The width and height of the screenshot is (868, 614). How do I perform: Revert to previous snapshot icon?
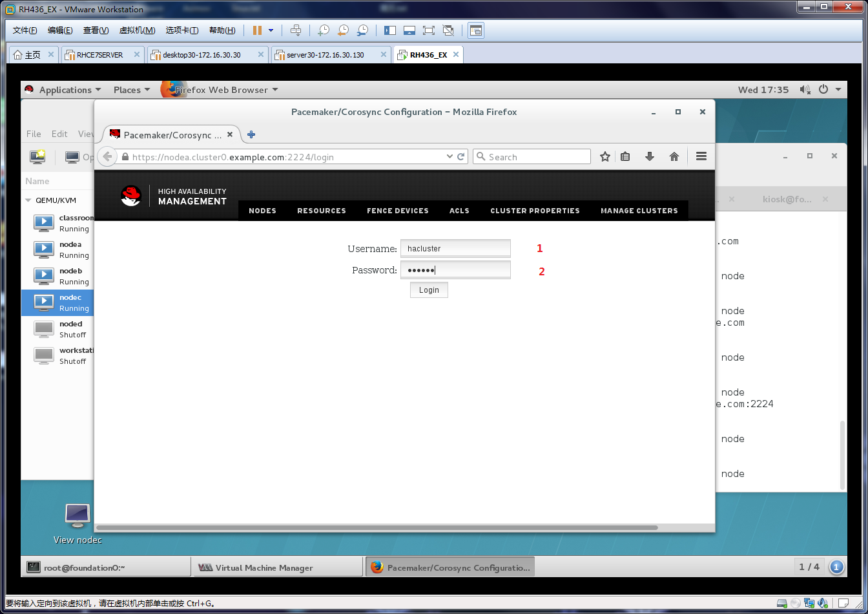coord(343,30)
